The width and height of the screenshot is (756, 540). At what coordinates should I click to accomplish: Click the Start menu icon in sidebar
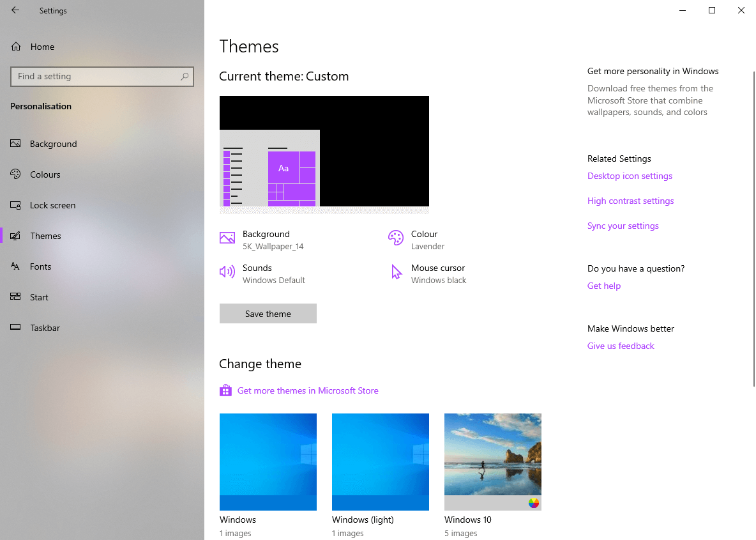[x=15, y=297]
